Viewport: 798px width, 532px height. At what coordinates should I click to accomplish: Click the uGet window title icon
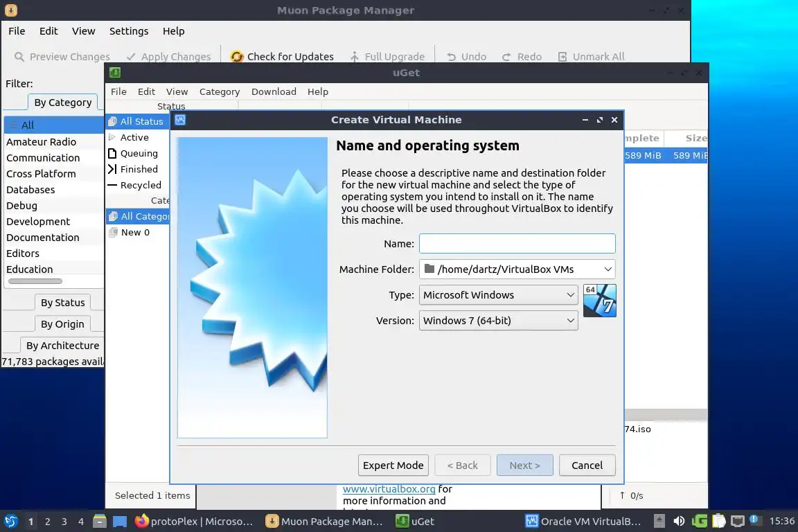click(115, 73)
